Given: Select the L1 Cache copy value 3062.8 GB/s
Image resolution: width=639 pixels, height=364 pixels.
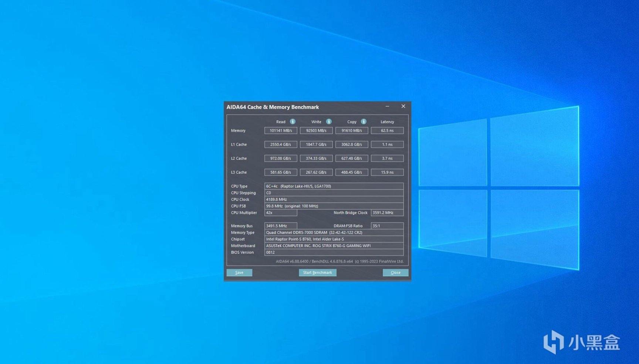Looking at the screenshot, I should (x=352, y=144).
